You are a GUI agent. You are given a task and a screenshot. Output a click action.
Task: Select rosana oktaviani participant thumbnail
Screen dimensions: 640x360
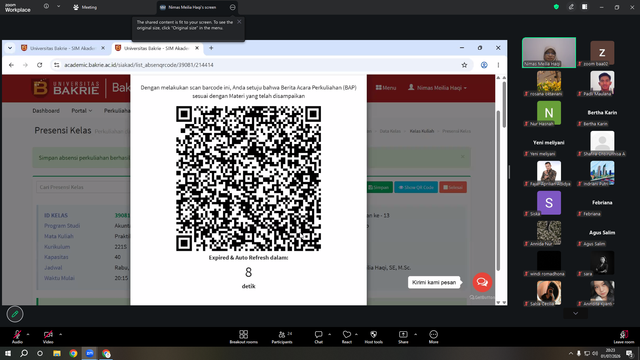click(549, 83)
